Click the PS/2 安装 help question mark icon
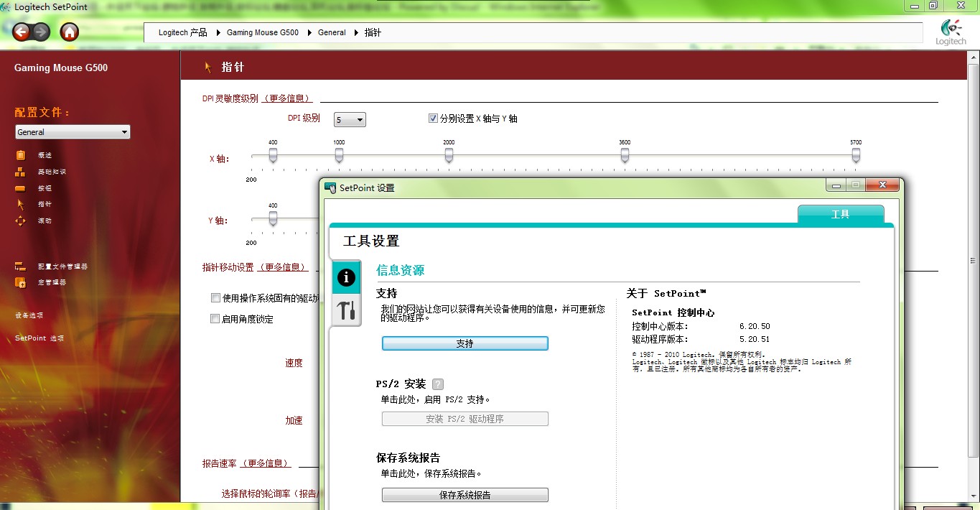The height and width of the screenshot is (510, 980). [438, 384]
